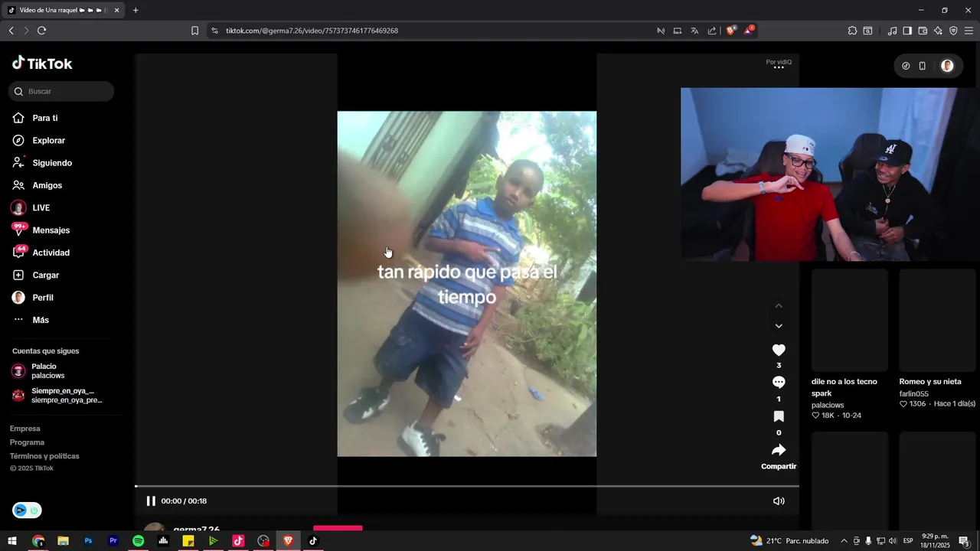Go to next video down chevron
The width and height of the screenshot is (980, 551).
pos(779,326)
